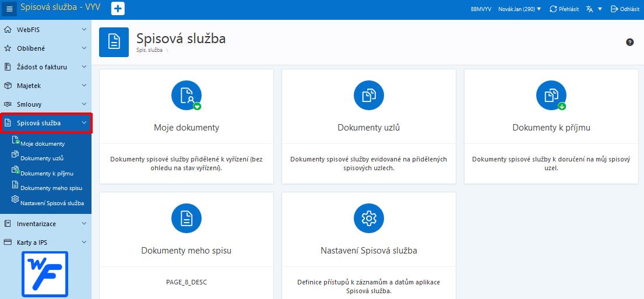Click the WF logo in sidebar
This screenshot has height=299, width=644.
[x=45, y=275]
